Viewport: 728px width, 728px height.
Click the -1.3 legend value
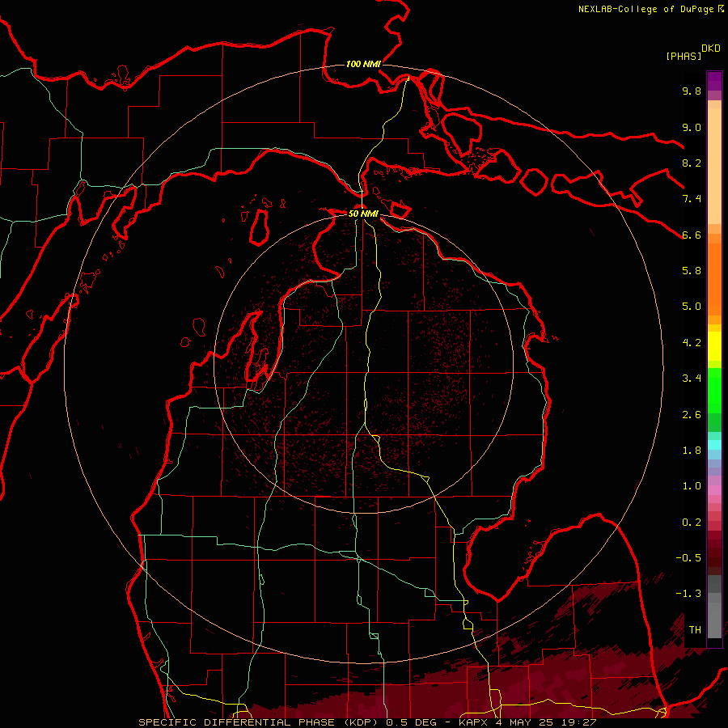coord(688,594)
